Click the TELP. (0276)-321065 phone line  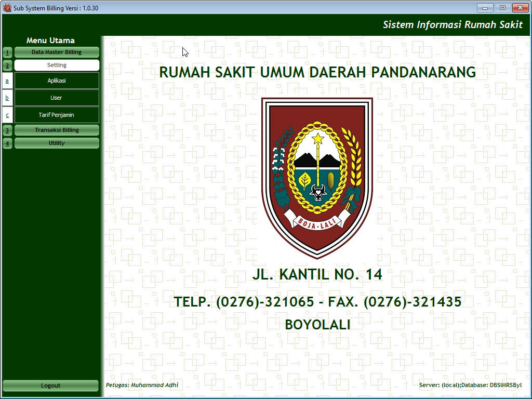pos(317,302)
